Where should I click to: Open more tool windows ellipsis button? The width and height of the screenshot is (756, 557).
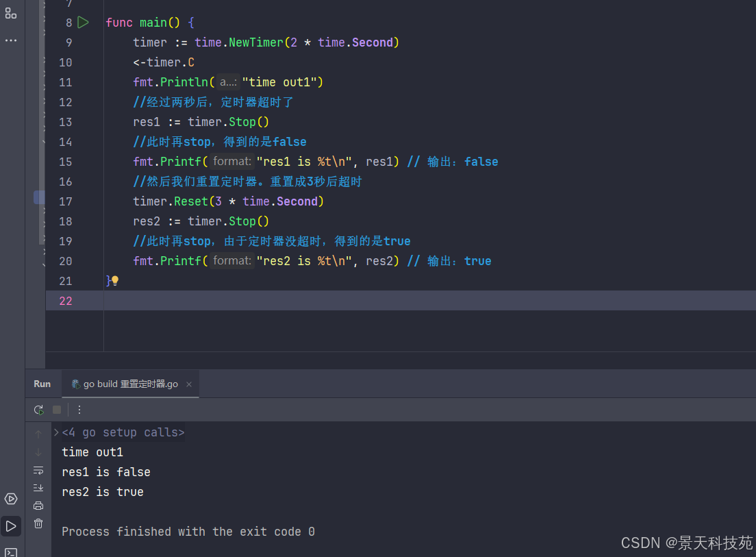pyautogui.click(x=11, y=40)
